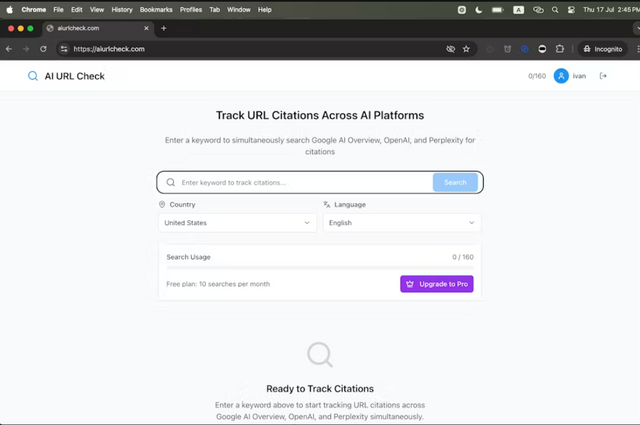Click the Search Usage progress bar
This screenshot has height=425, width=640.
pos(320,267)
